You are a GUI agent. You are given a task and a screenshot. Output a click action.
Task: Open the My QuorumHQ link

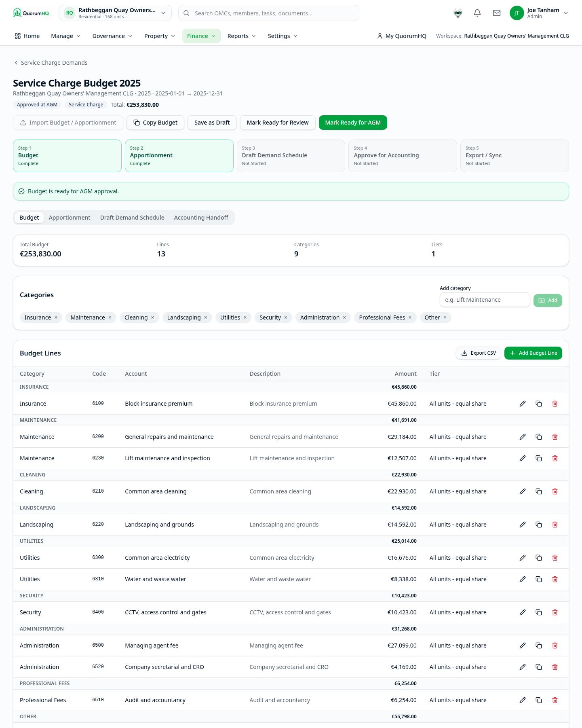(x=402, y=36)
